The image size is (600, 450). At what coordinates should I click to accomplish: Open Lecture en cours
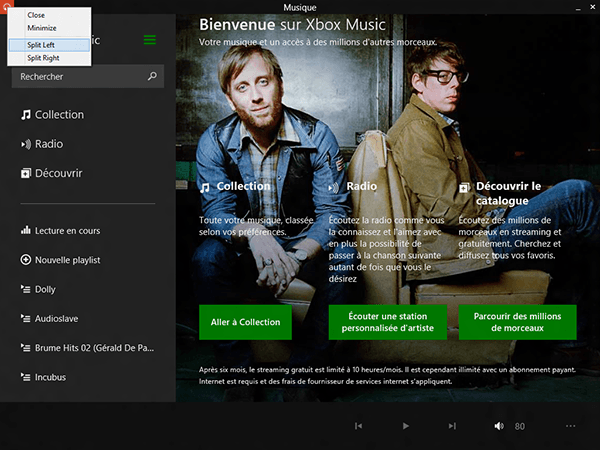[x=60, y=231]
